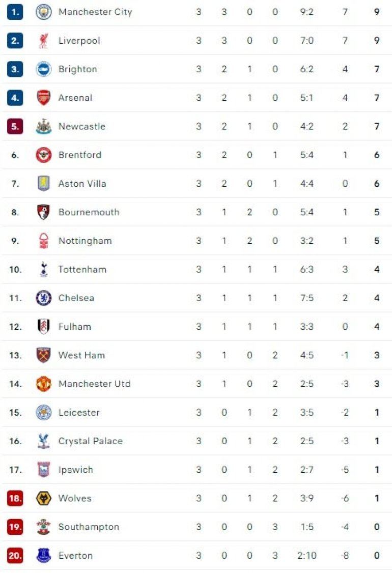Open the Aston Villa team link

pyautogui.click(x=82, y=184)
